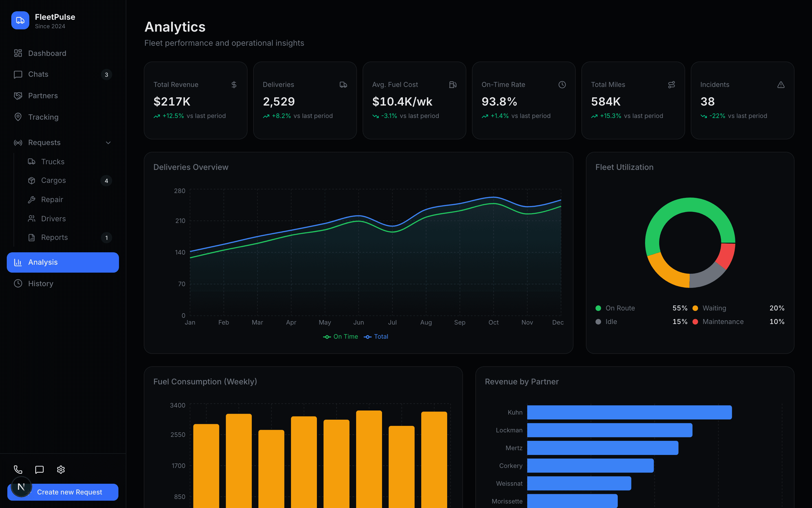The image size is (812, 508).
Task: Click the Kuhn revenue bar
Action: (630, 412)
